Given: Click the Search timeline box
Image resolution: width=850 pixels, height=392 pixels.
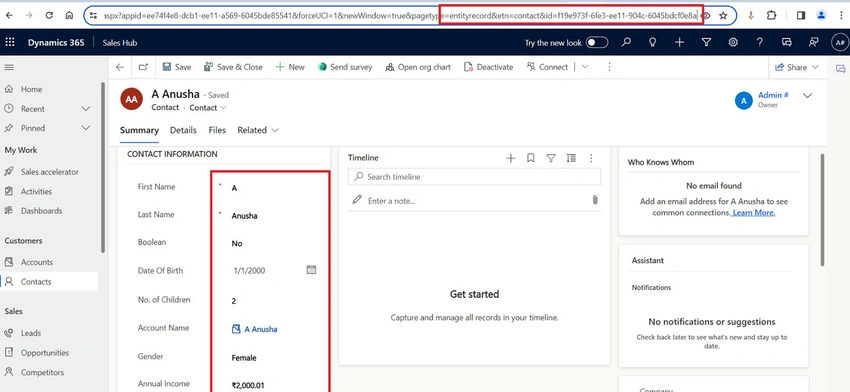Looking at the screenshot, I should (474, 177).
